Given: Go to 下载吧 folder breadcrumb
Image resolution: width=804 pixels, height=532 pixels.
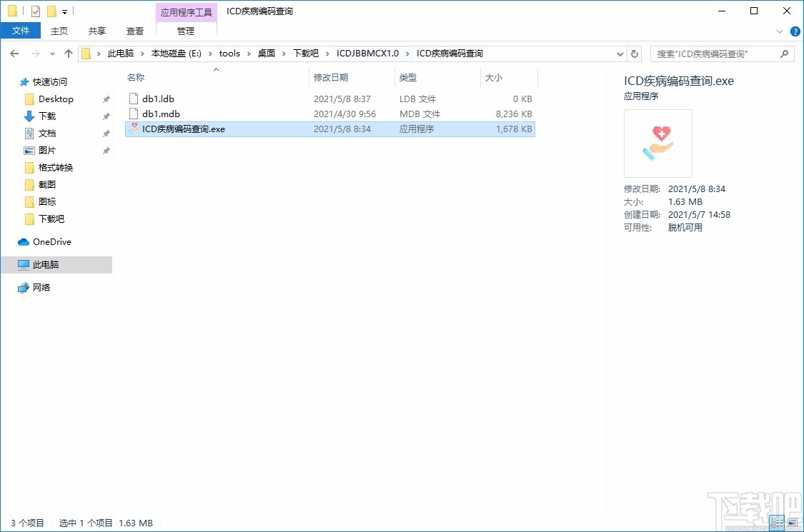Looking at the screenshot, I should point(306,53).
